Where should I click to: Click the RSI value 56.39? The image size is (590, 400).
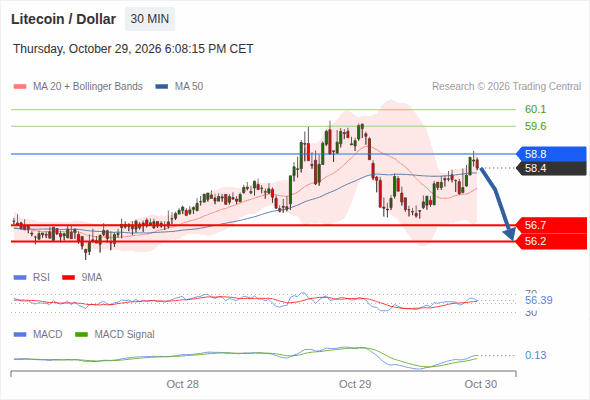539,300
